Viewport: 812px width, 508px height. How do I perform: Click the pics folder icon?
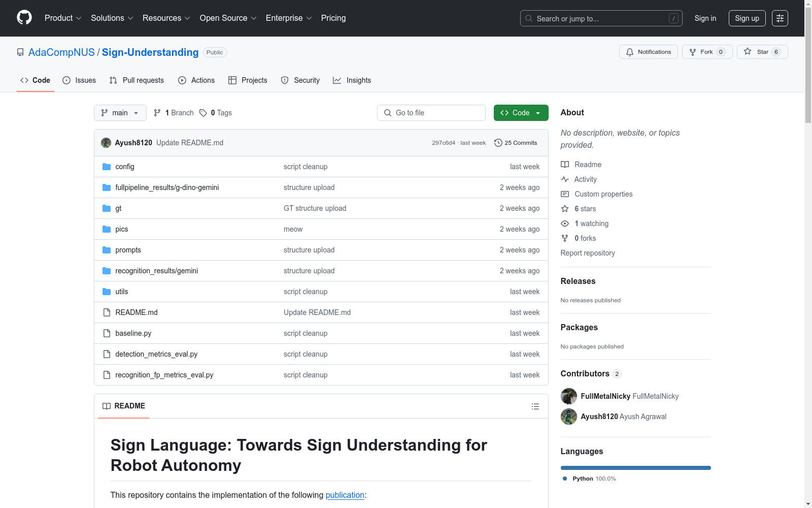107,229
